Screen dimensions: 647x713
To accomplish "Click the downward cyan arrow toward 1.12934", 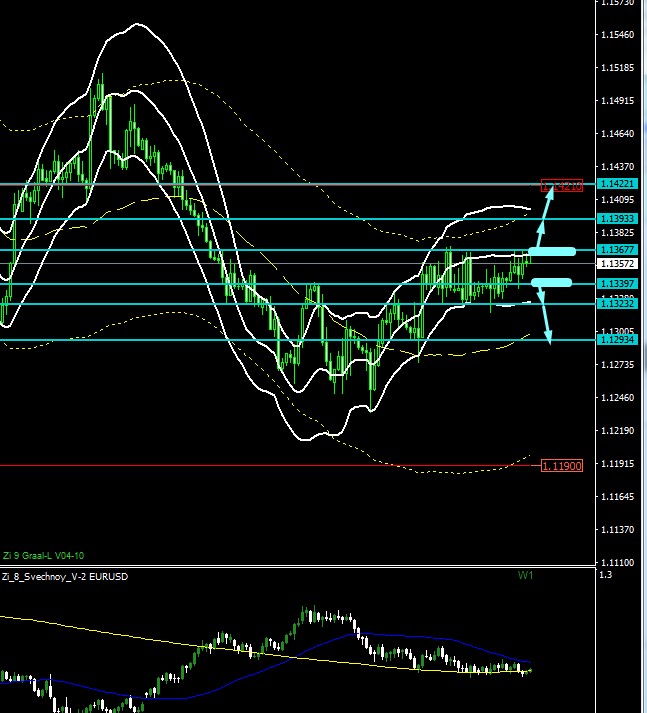I will point(545,317).
